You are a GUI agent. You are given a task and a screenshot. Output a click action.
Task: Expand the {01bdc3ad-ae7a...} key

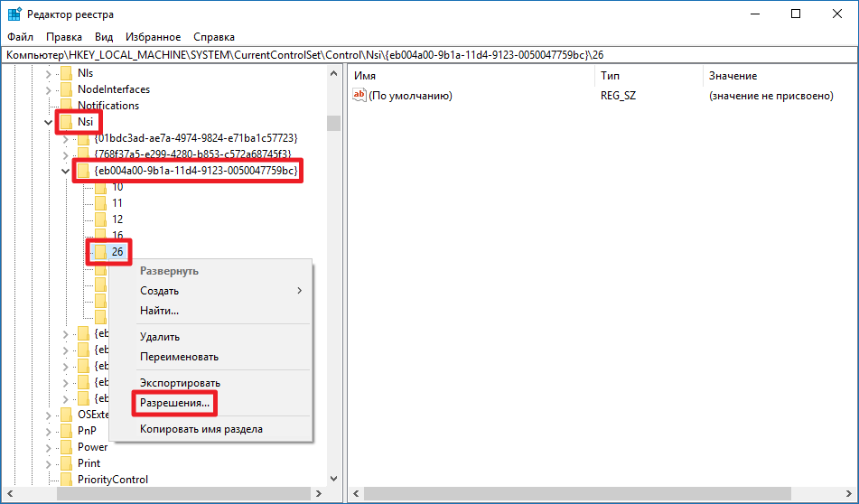65,138
